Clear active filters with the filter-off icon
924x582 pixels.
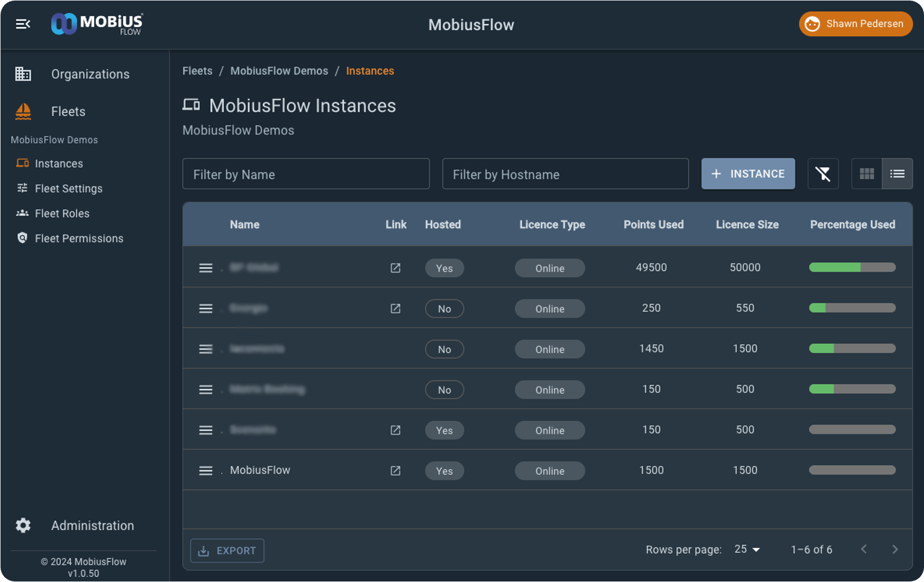click(823, 173)
